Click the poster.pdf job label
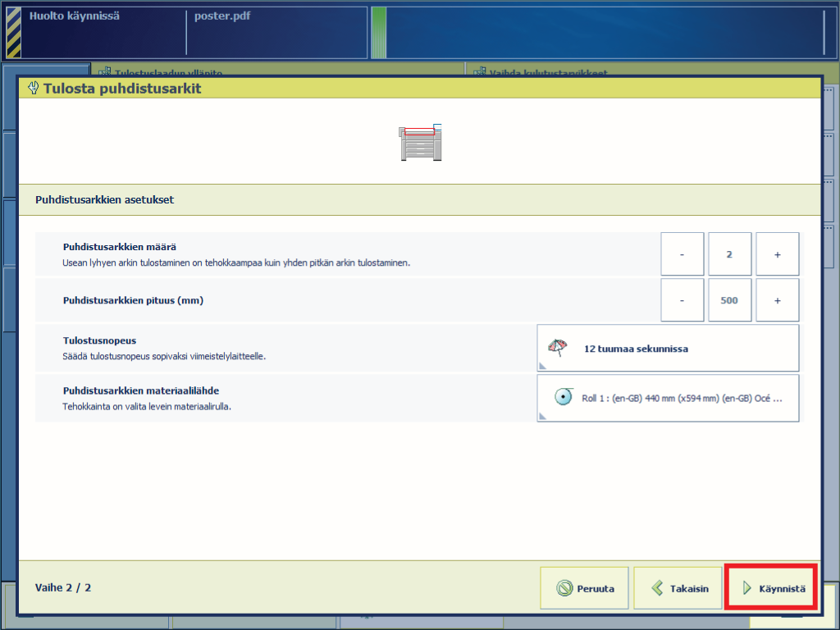The height and width of the screenshot is (630, 840). point(222,16)
